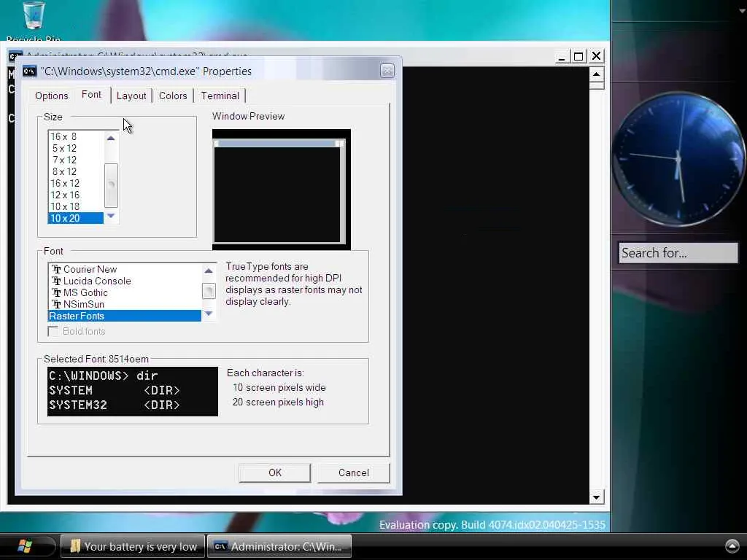
Task: Choose Courier New font
Action: coord(125,270)
